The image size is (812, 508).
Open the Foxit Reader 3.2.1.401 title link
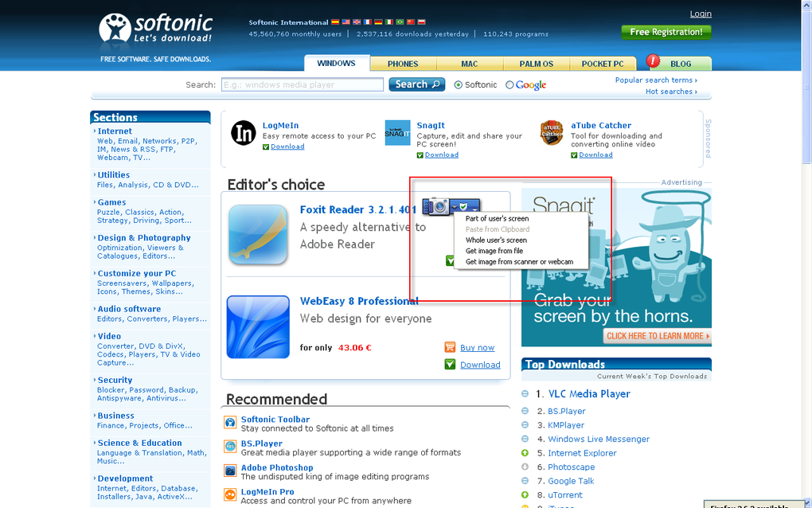358,209
